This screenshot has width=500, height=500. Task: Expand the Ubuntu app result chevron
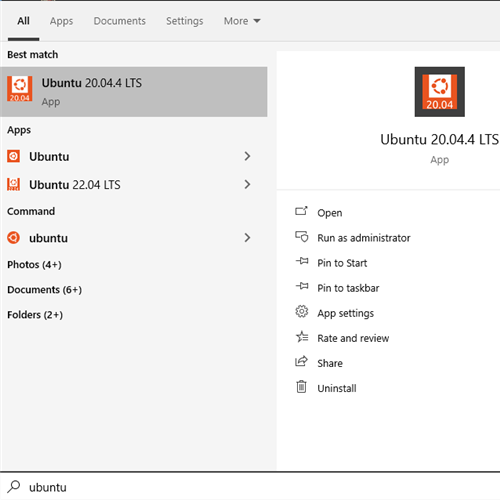[247, 156]
